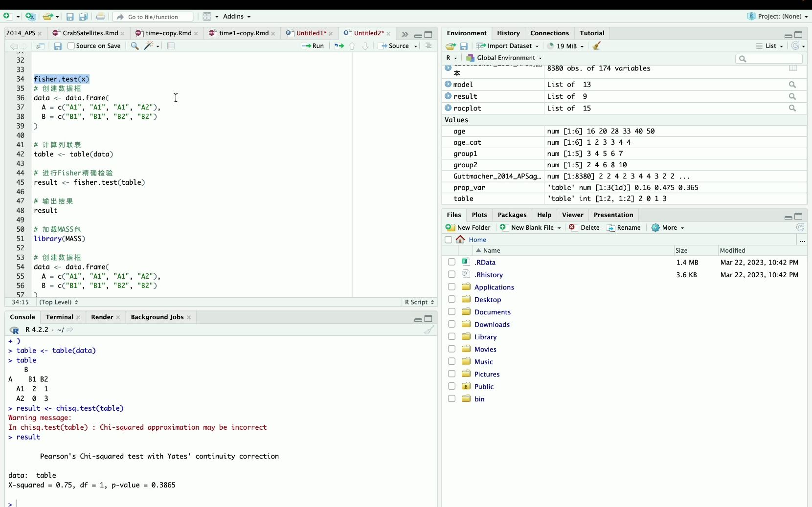Image resolution: width=812 pixels, height=507 pixels.
Task: Select the Applications folder checkbox
Action: coord(452,287)
